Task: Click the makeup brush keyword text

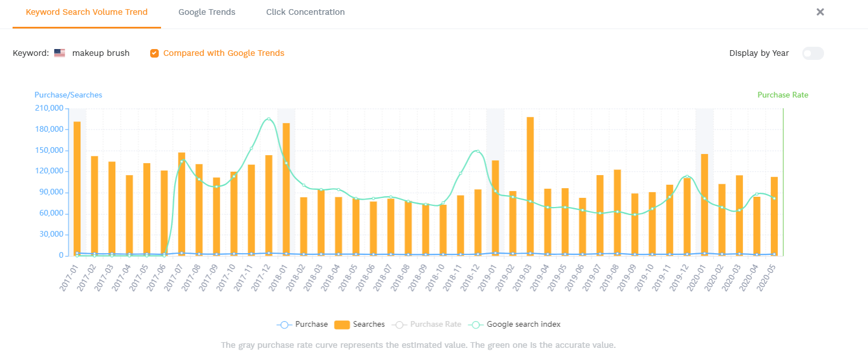Action: 101,53
